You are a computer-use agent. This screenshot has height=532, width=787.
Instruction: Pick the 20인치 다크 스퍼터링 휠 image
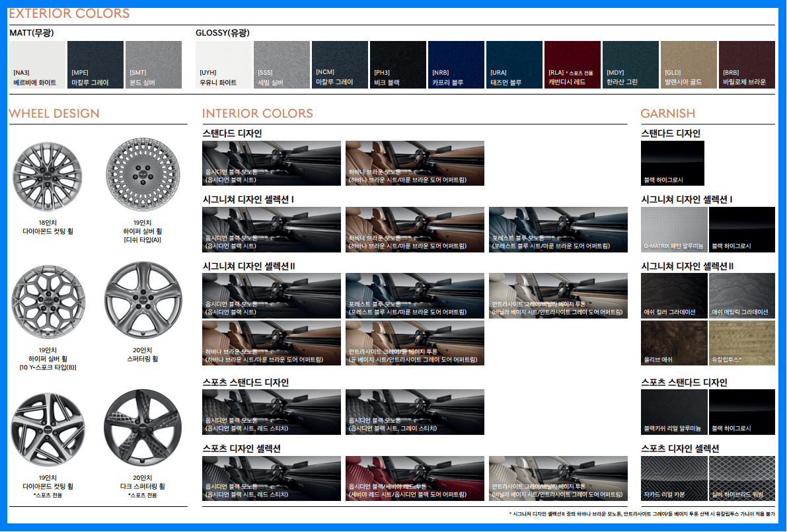[x=143, y=428]
